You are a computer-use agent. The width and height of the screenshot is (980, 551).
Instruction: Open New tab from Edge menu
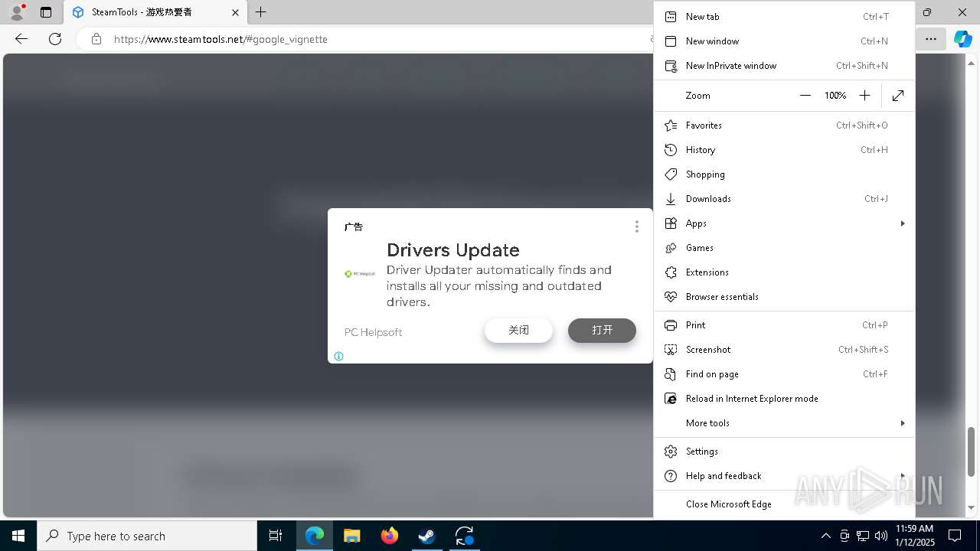[785, 17]
